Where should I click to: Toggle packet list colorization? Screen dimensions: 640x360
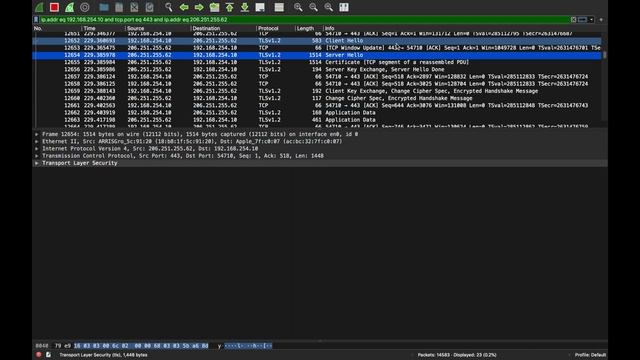(279, 7)
